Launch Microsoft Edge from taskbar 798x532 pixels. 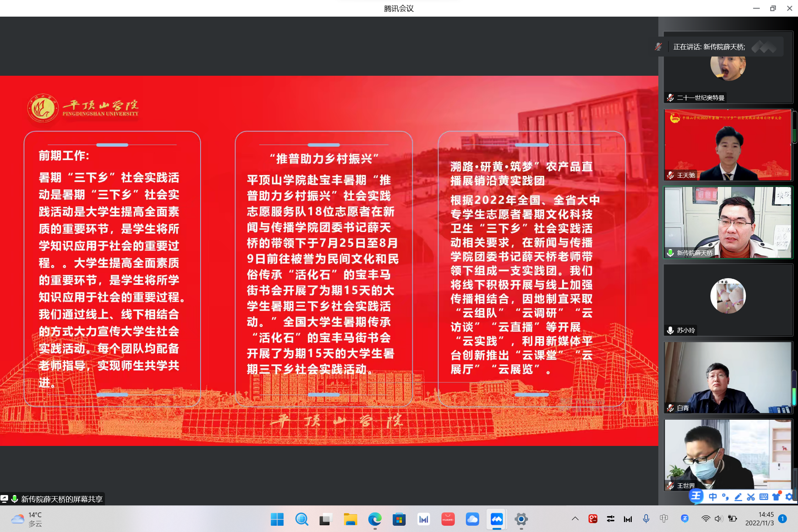[375, 519]
